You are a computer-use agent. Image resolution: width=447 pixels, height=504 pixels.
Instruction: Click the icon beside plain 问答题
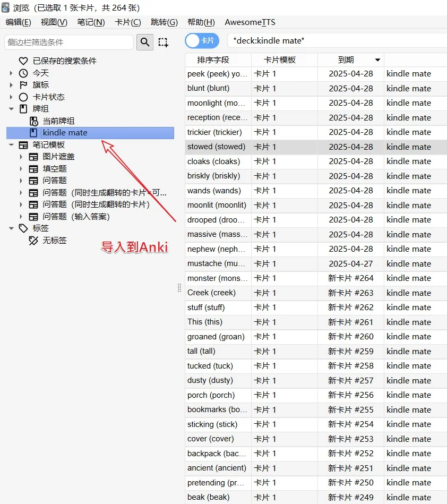(x=33, y=181)
